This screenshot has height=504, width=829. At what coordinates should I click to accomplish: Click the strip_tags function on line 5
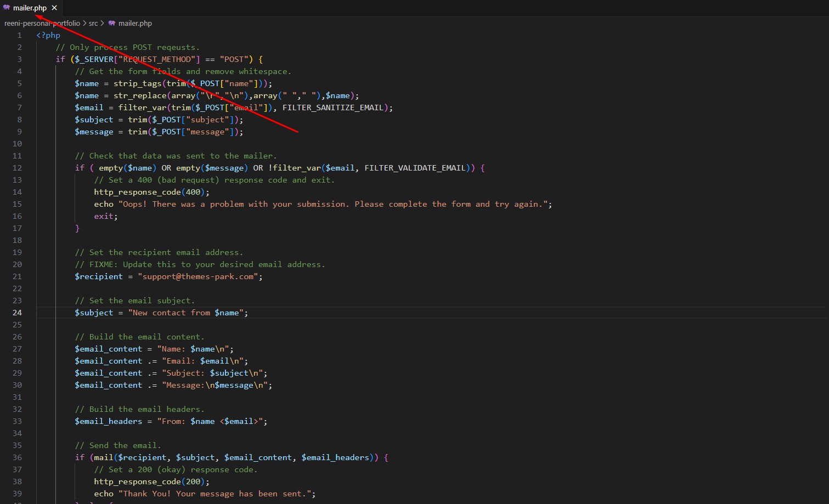(137, 83)
